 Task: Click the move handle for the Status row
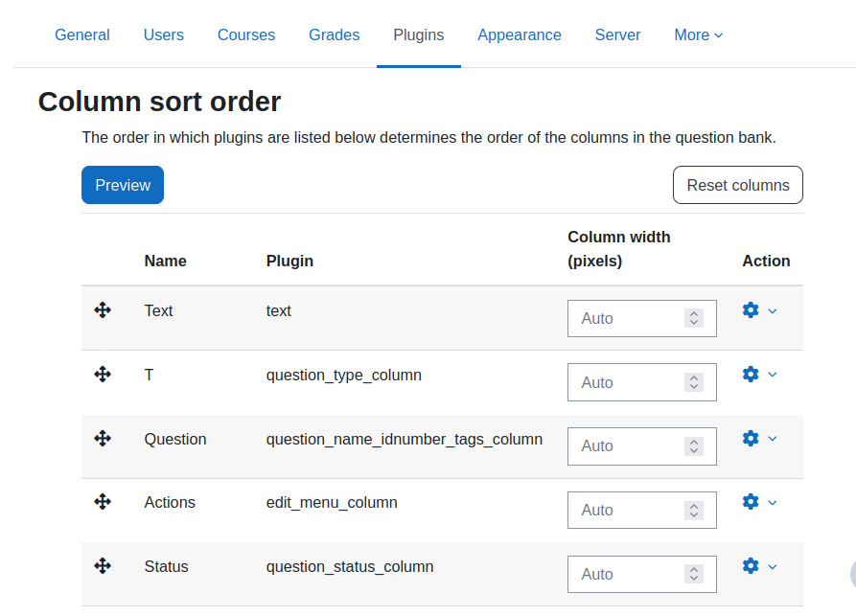click(x=103, y=566)
